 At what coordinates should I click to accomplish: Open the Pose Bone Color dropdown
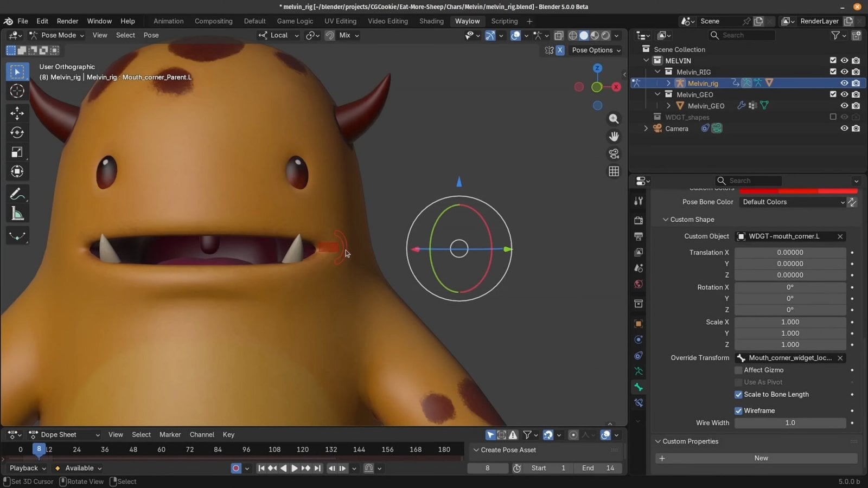click(793, 202)
